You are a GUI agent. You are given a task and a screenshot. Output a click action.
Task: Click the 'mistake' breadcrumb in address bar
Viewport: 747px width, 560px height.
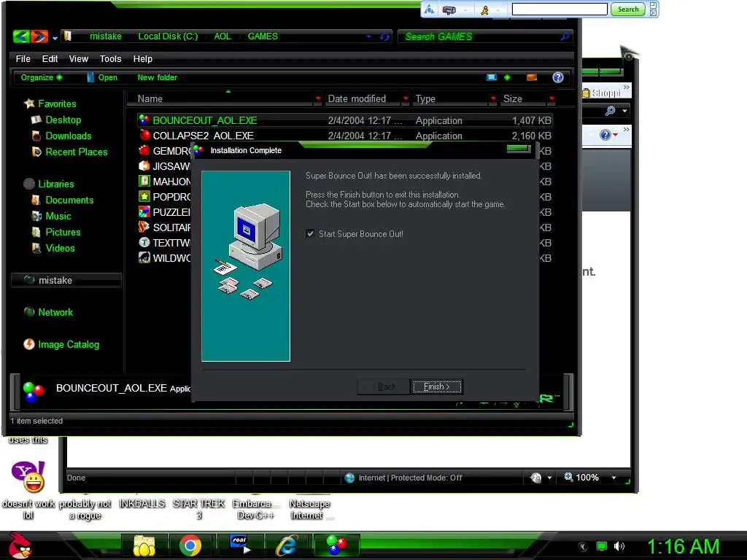click(105, 36)
